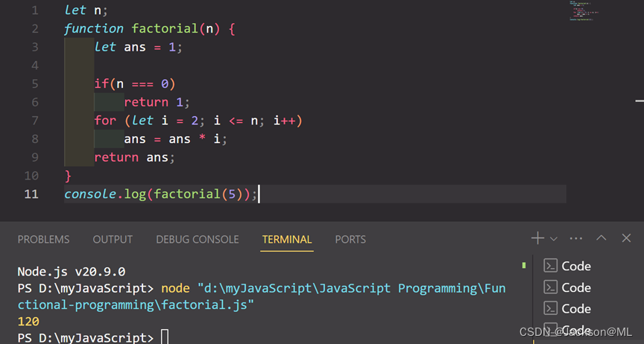Viewport: 644px width, 344px height.
Task: Click line number 7 beside the for loop
Action: coord(35,121)
